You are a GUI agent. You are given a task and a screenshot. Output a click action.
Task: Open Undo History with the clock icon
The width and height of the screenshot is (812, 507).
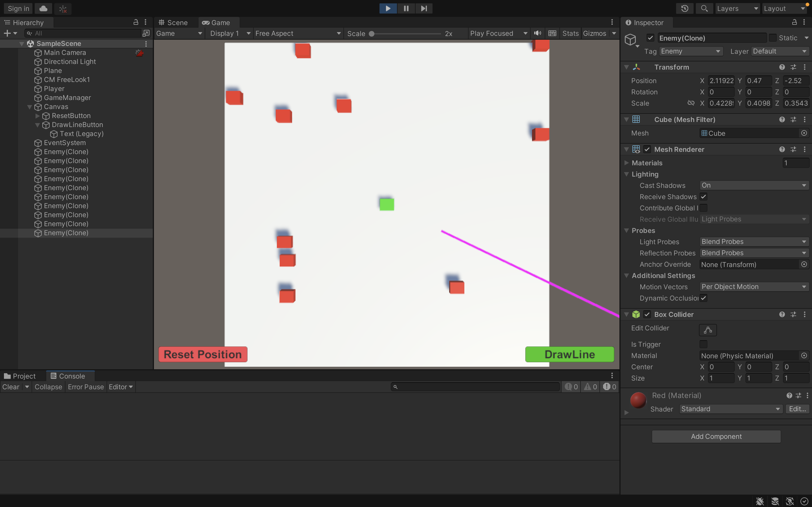click(x=685, y=8)
